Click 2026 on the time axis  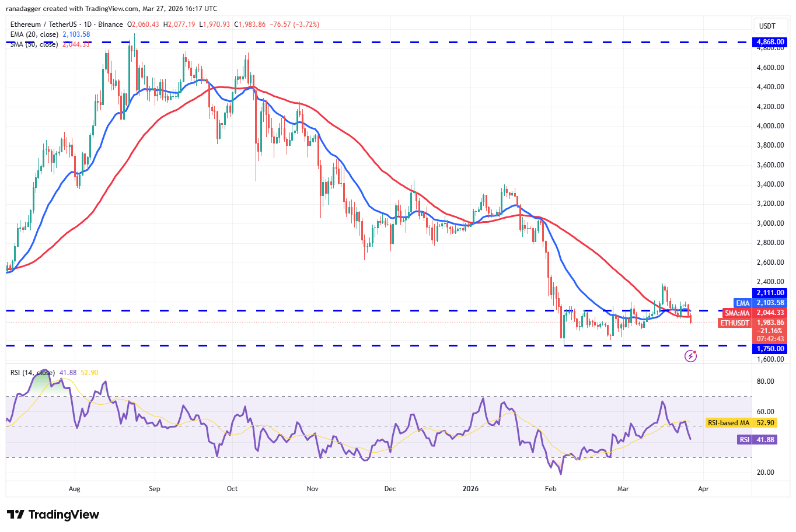(470, 489)
